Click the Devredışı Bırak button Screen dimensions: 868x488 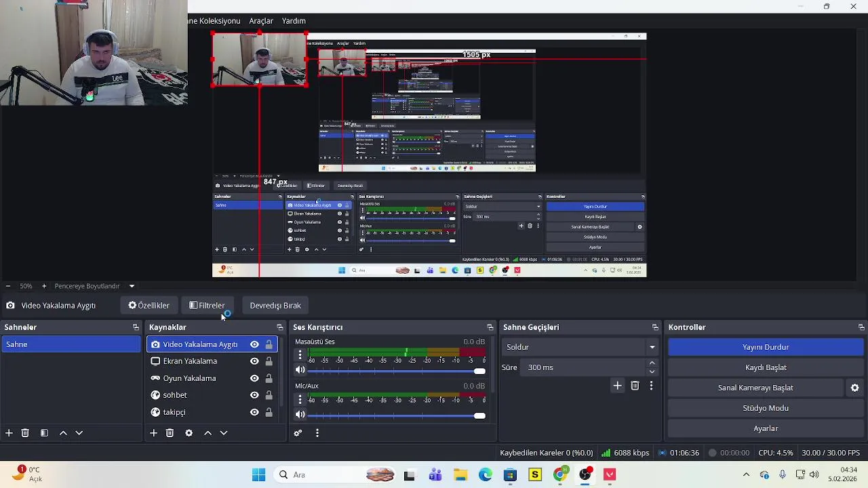[275, 306]
